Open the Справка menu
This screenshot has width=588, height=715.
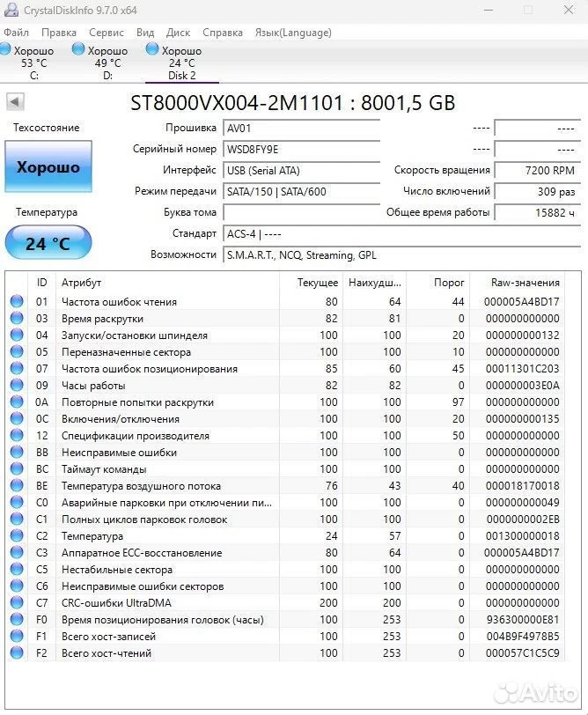tap(223, 33)
